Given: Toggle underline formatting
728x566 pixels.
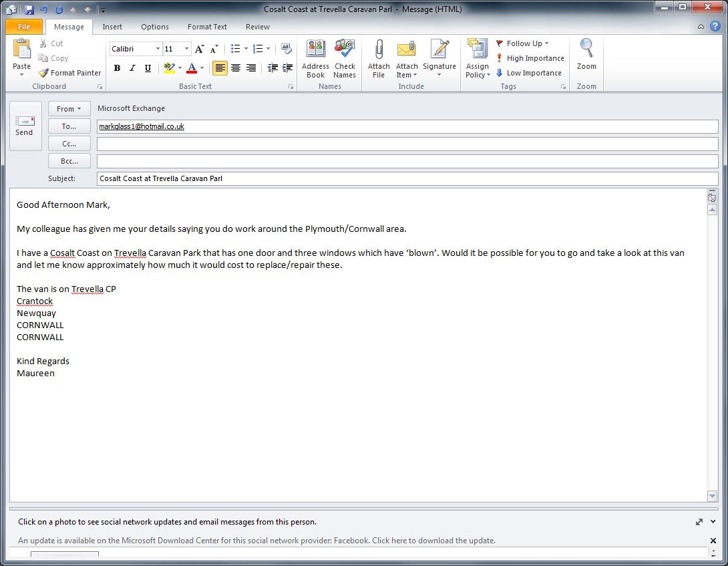Looking at the screenshot, I should point(148,68).
